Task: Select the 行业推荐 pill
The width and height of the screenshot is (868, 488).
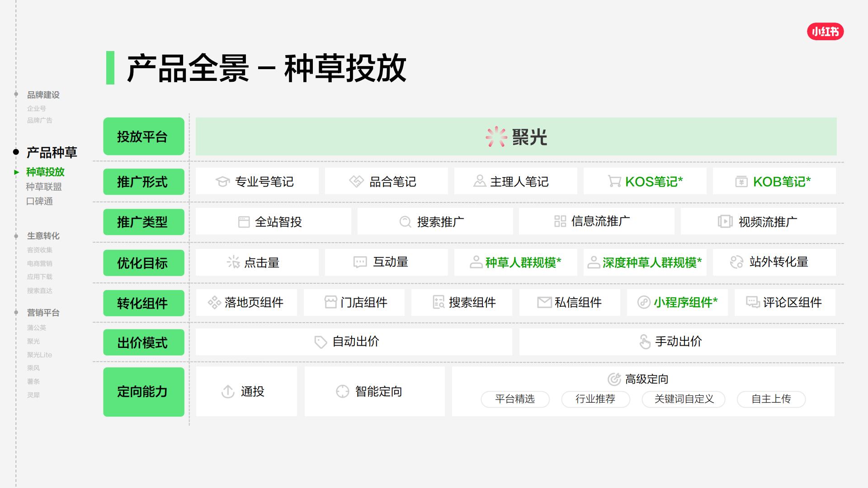Action: [595, 399]
